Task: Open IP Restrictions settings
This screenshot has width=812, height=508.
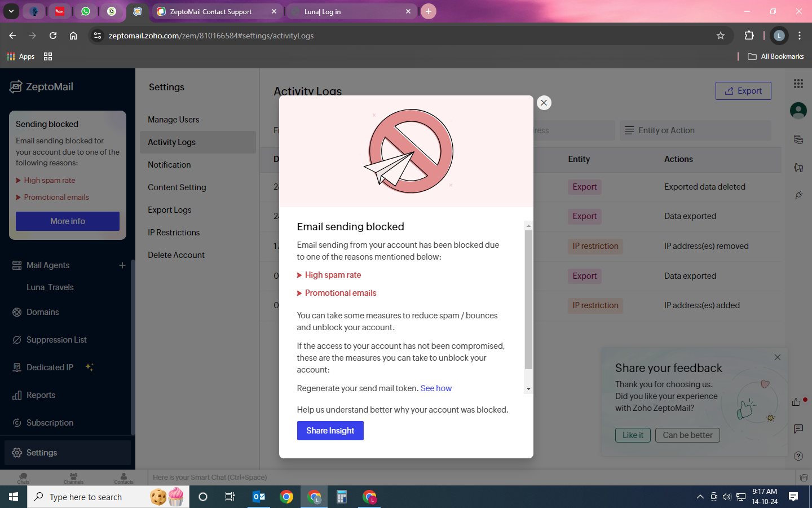Action: (x=174, y=233)
